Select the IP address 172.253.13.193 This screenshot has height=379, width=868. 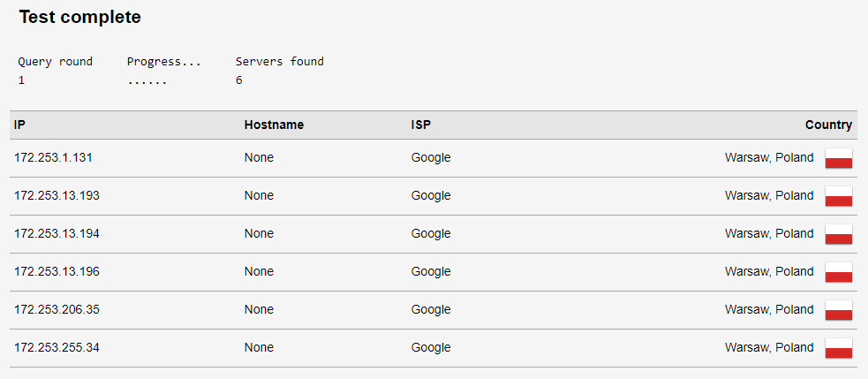tap(57, 195)
